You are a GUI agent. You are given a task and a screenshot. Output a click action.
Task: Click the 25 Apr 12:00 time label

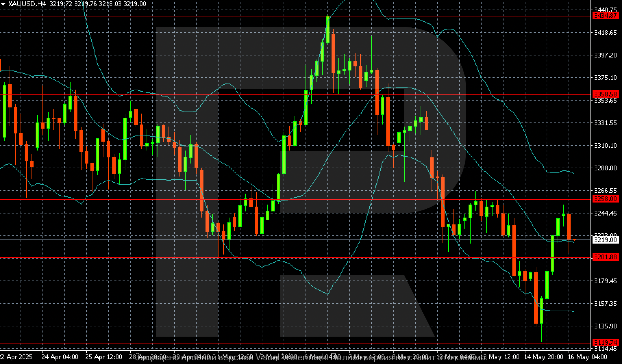pos(104,357)
